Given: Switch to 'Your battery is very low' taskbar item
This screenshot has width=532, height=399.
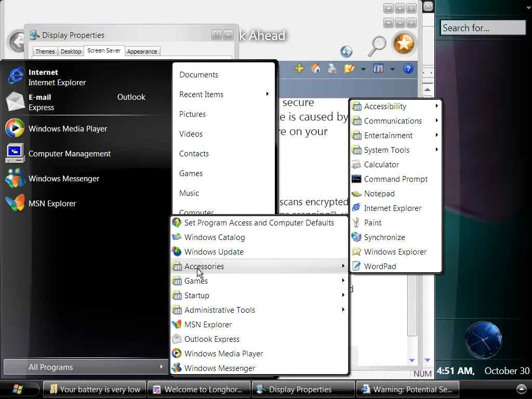Looking at the screenshot, I should 95,389.
